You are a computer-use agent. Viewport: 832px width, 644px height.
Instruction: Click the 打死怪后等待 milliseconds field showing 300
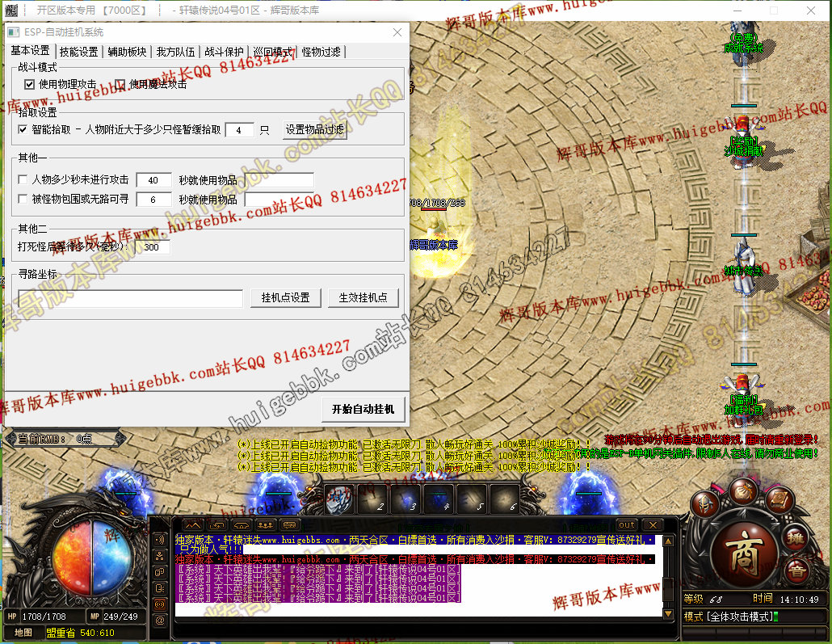[153, 247]
